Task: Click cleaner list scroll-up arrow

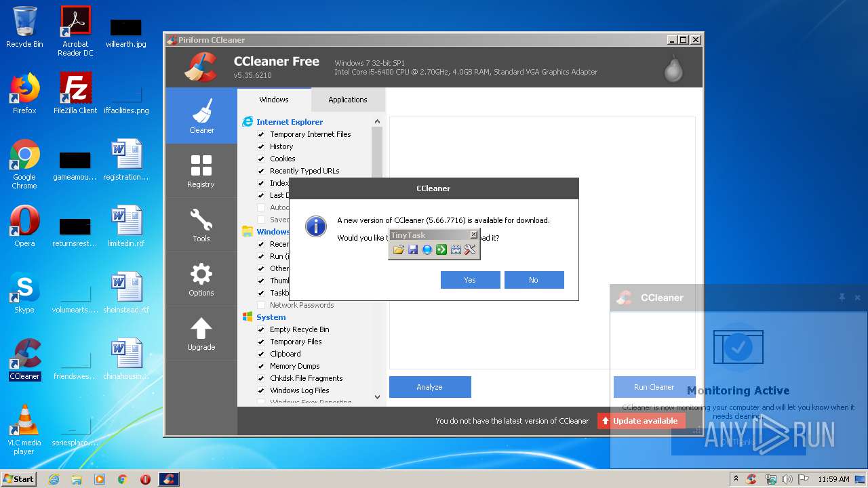Action: [377, 122]
